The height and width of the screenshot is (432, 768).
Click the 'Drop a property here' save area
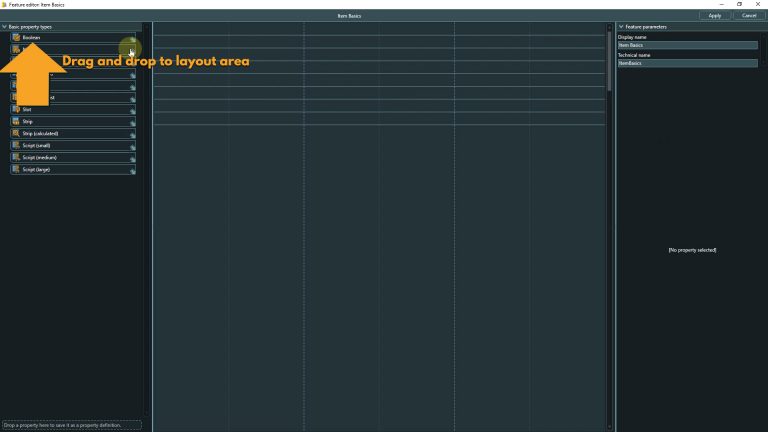(x=72, y=425)
